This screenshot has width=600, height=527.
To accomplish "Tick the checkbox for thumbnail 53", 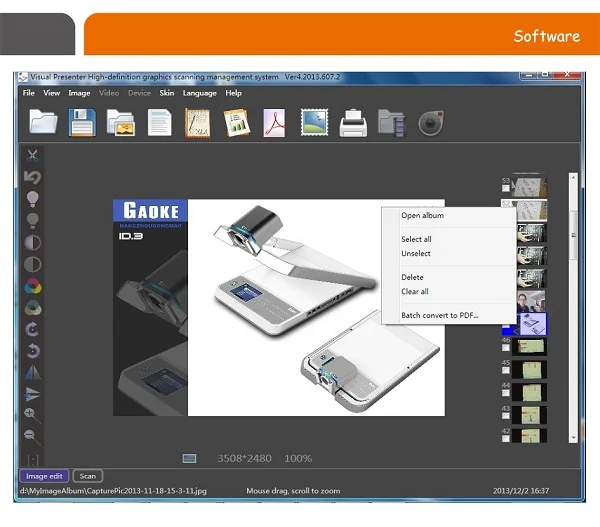I will [505, 188].
